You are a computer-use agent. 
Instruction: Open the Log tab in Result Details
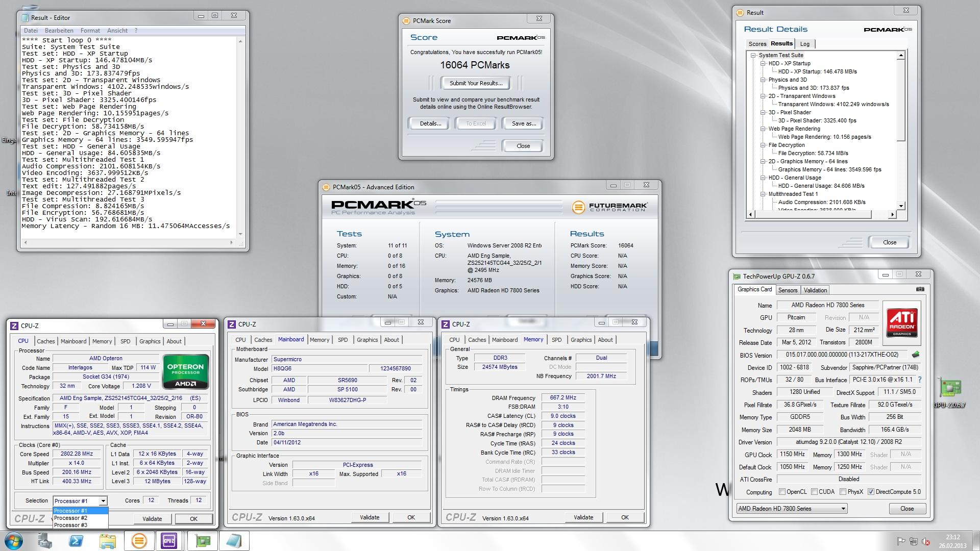pos(805,44)
